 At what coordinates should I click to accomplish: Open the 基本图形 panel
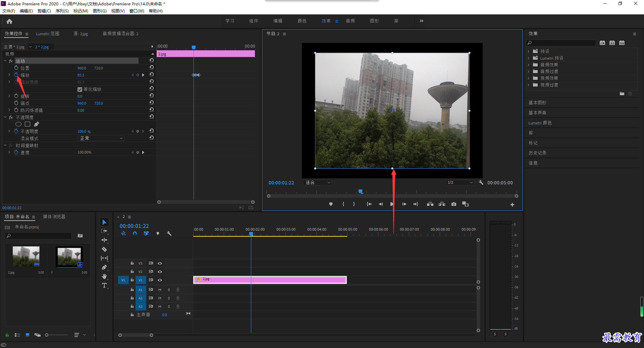coord(537,103)
